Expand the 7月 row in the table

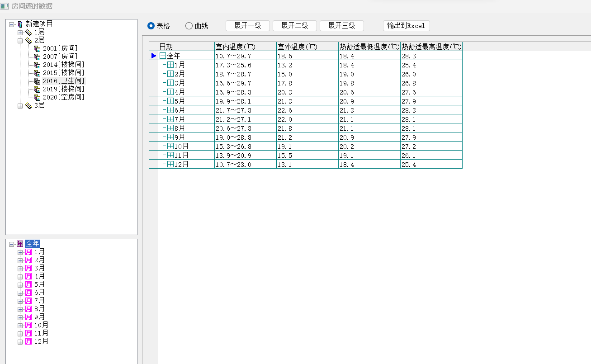pos(170,119)
